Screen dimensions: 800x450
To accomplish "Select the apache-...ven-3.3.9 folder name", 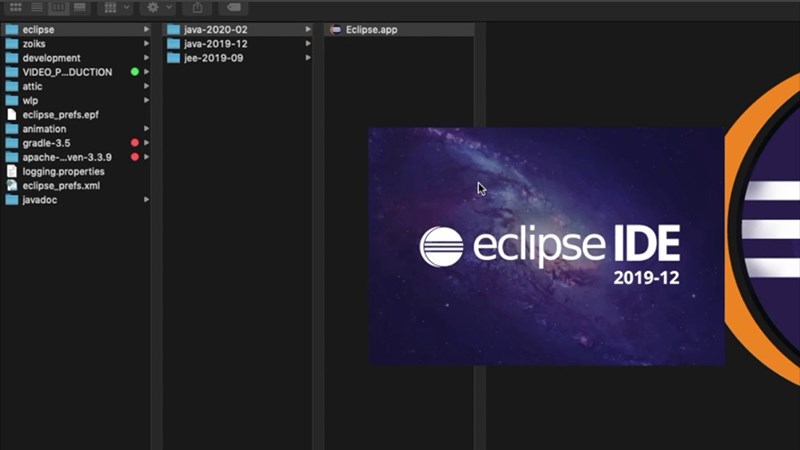I will tap(67, 157).
